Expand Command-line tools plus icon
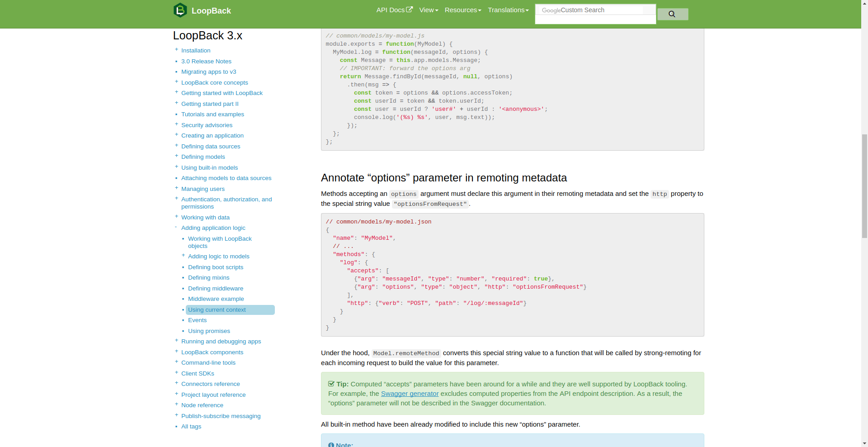The height and width of the screenshot is (447, 868). click(176, 362)
